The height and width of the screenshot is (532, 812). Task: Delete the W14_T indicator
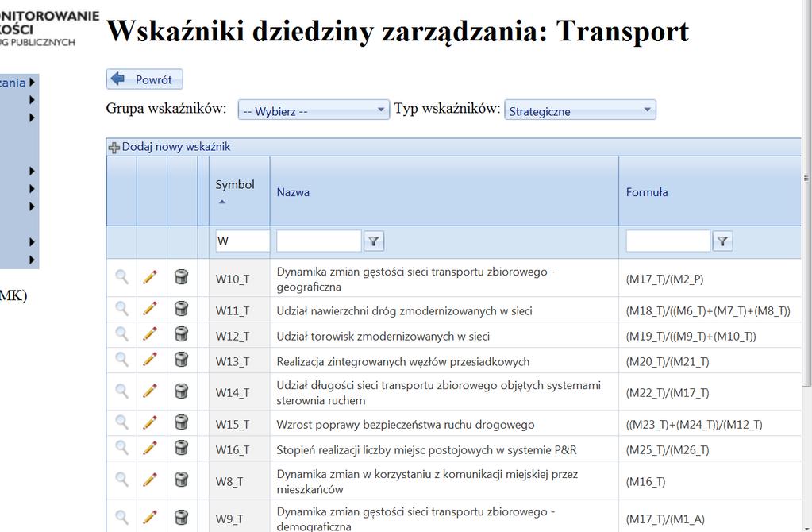coord(181,391)
